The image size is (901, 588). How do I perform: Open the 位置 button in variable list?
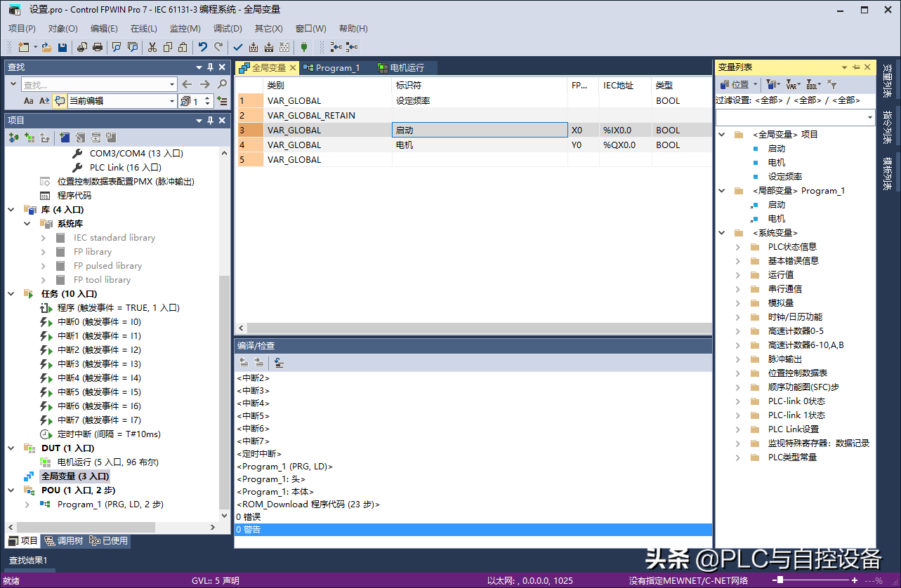[737, 84]
